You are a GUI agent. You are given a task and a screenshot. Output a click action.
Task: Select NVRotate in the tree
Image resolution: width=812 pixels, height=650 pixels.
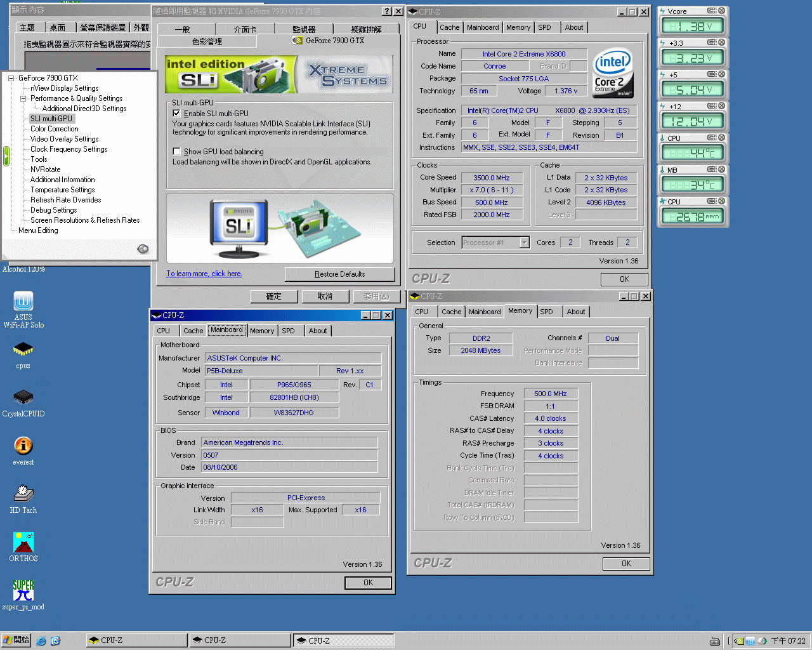45,169
